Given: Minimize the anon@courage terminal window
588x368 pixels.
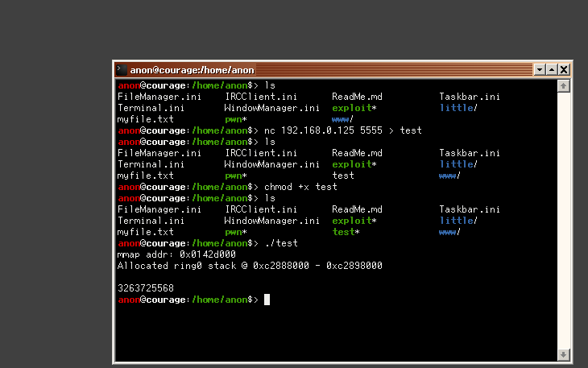Looking at the screenshot, I should click(539, 70).
